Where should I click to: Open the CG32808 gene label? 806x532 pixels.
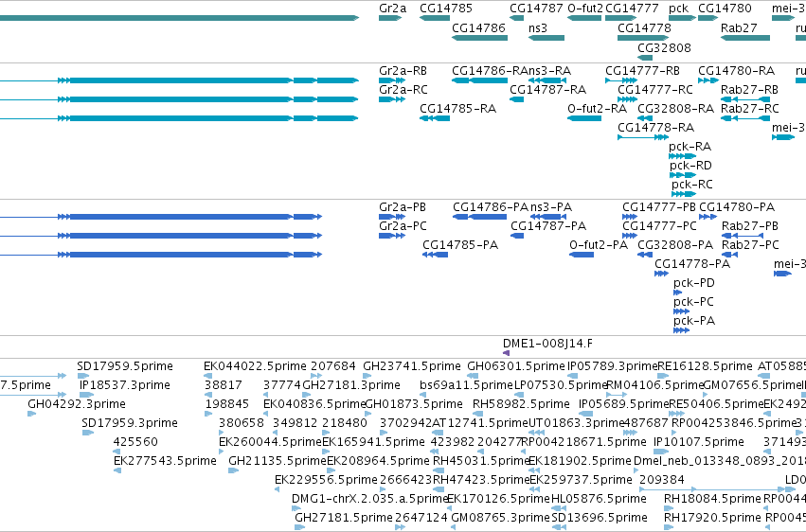664,47
